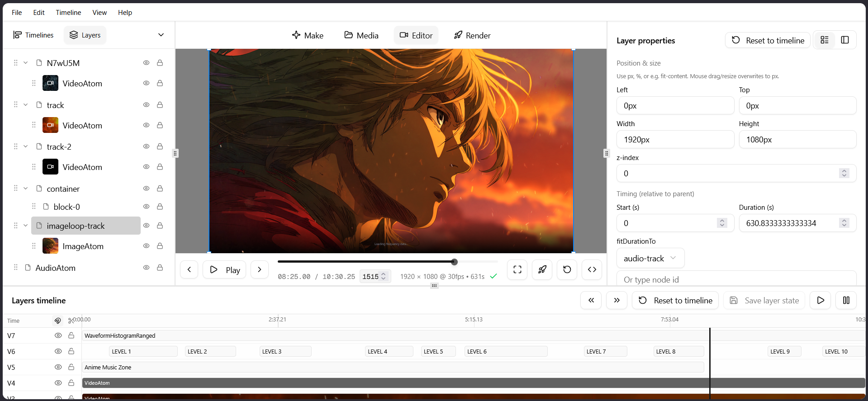
Task: Go to the Media section
Action: coord(361,35)
